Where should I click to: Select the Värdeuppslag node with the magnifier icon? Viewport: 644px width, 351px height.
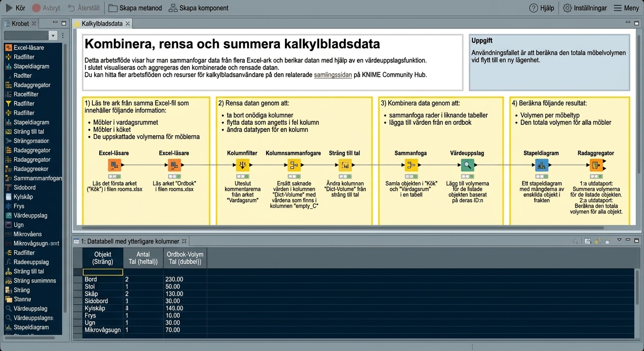click(x=467, y=165)
